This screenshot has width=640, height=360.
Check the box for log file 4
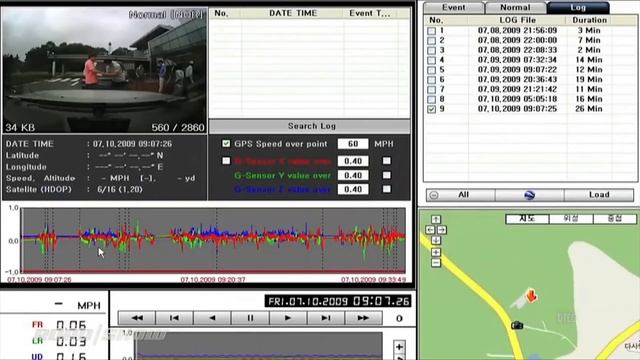coord(431,60)
